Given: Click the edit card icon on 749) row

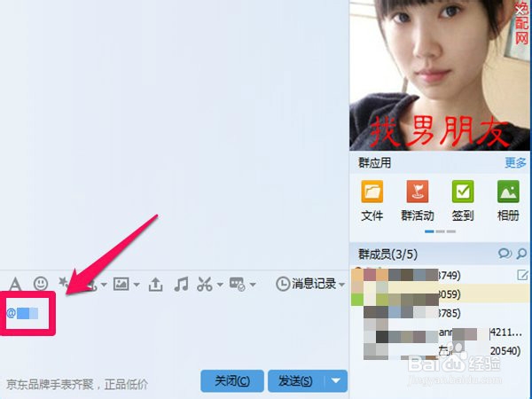Looking at the screenshot, I should coord(522,275).
